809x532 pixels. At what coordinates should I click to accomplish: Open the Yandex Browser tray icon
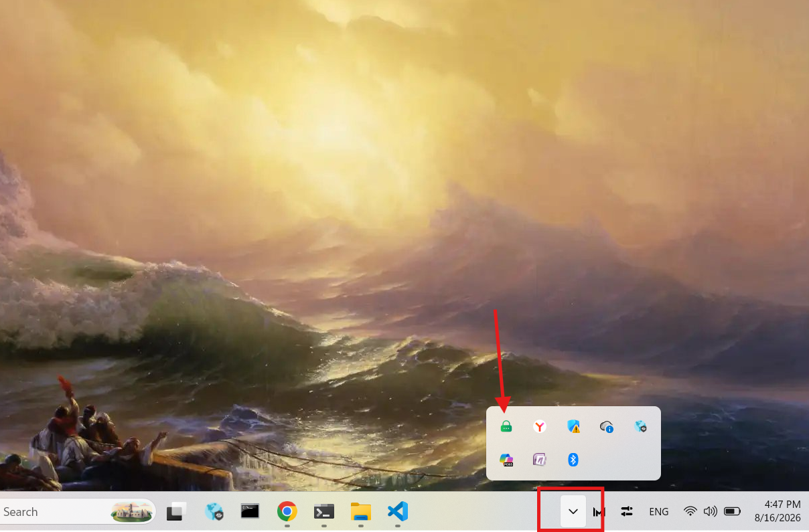tap(540, 426)
